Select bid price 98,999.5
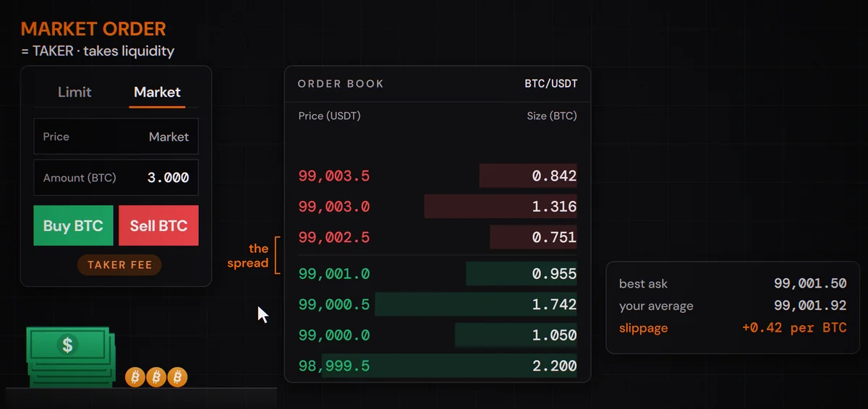The image size is (868, 409). [334, 366]
